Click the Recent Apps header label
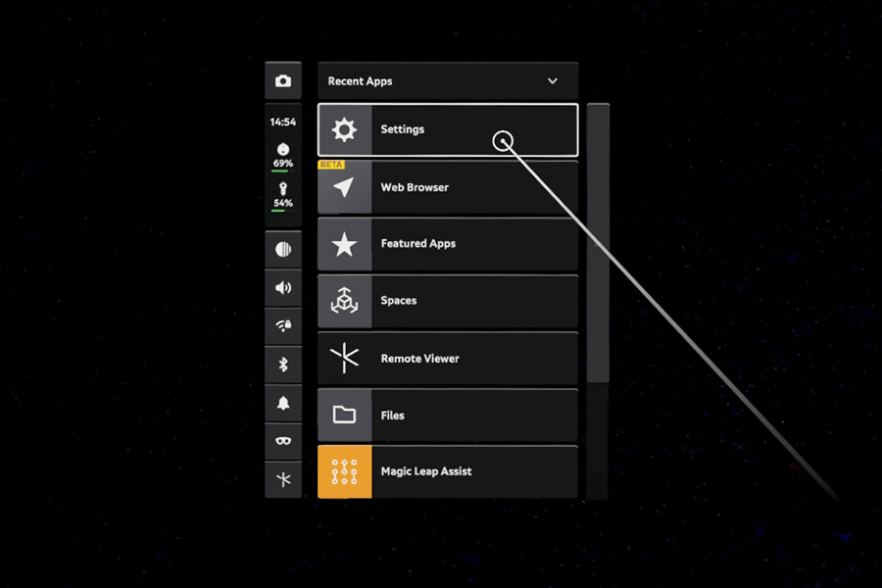The width and height of the screenshot is (882, 588). click(x=360, y=81)
